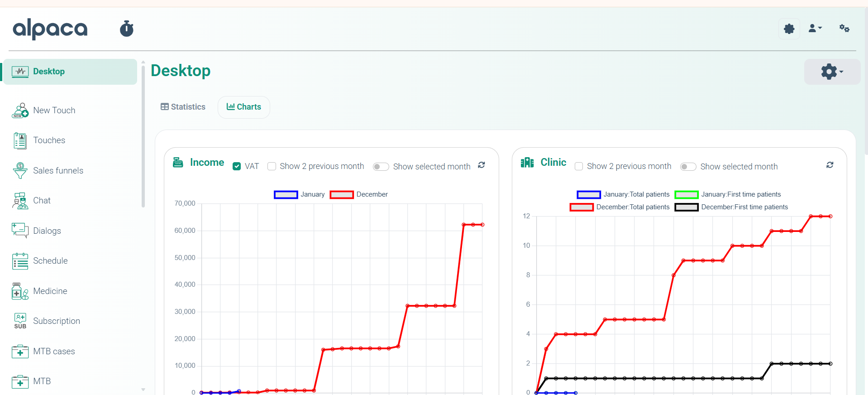Uncheck the VAT checkbox
This screenshot has height=395, width=868.
(237, 167)
